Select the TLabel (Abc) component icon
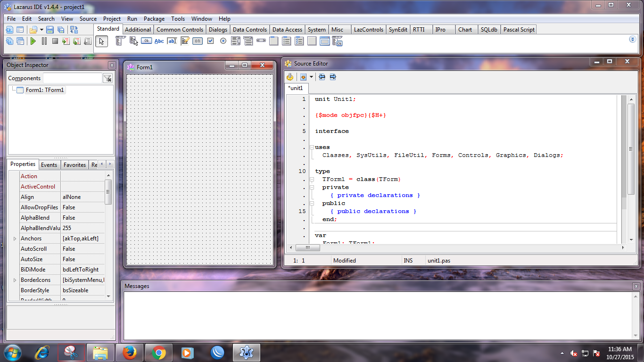 pyautogui.click(x=159, y=41)
